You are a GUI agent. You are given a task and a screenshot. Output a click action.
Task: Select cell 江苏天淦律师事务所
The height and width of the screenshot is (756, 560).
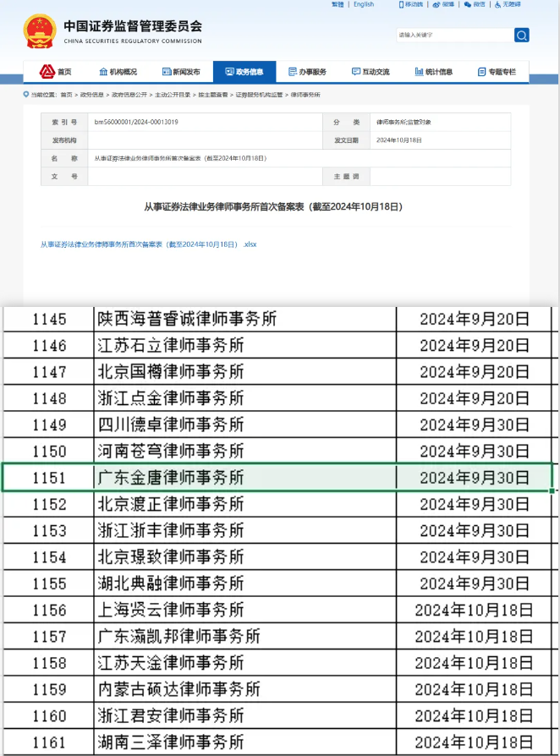click(245, 663)
